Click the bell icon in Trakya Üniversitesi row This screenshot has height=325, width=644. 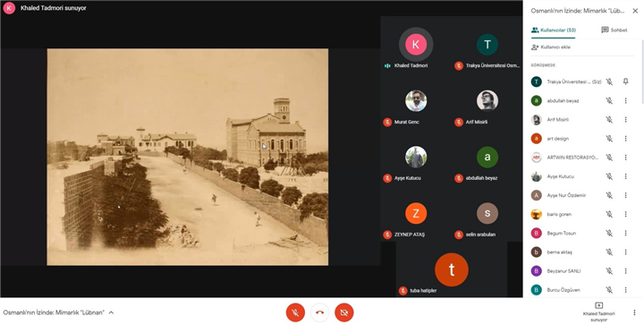625,81
